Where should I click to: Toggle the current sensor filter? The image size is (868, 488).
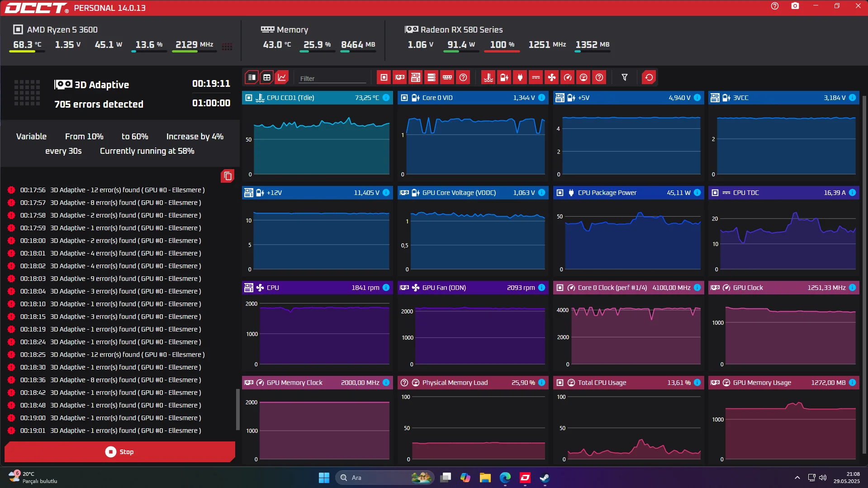pyautogui.click(x=536, y=77)
